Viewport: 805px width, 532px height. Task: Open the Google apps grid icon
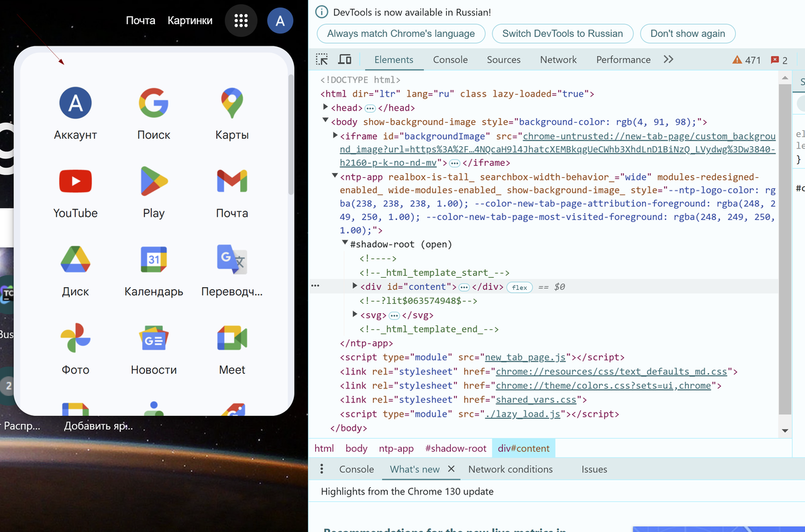(x=241, y=21)
